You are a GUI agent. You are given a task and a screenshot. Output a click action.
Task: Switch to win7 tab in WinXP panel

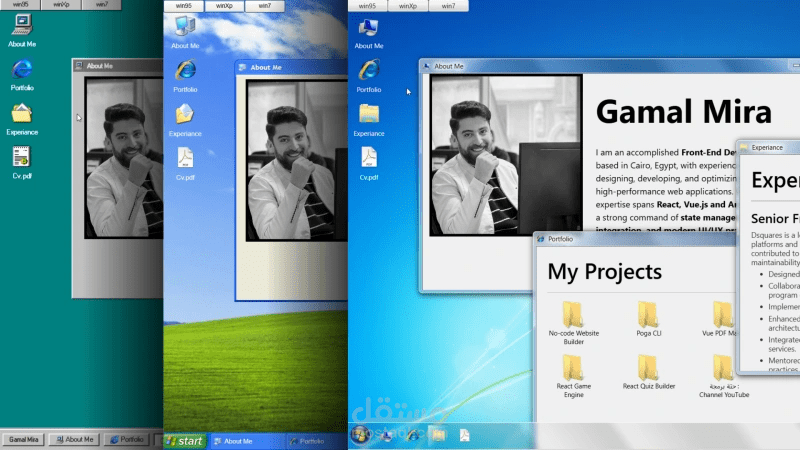(x=265, y=6)
